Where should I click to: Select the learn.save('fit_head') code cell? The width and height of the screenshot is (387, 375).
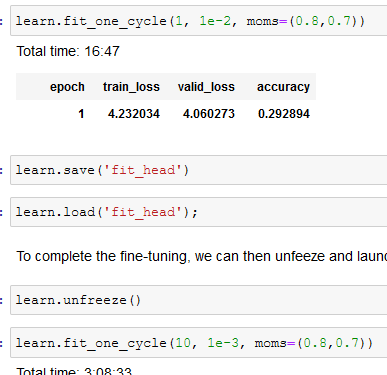pos(199,170)
